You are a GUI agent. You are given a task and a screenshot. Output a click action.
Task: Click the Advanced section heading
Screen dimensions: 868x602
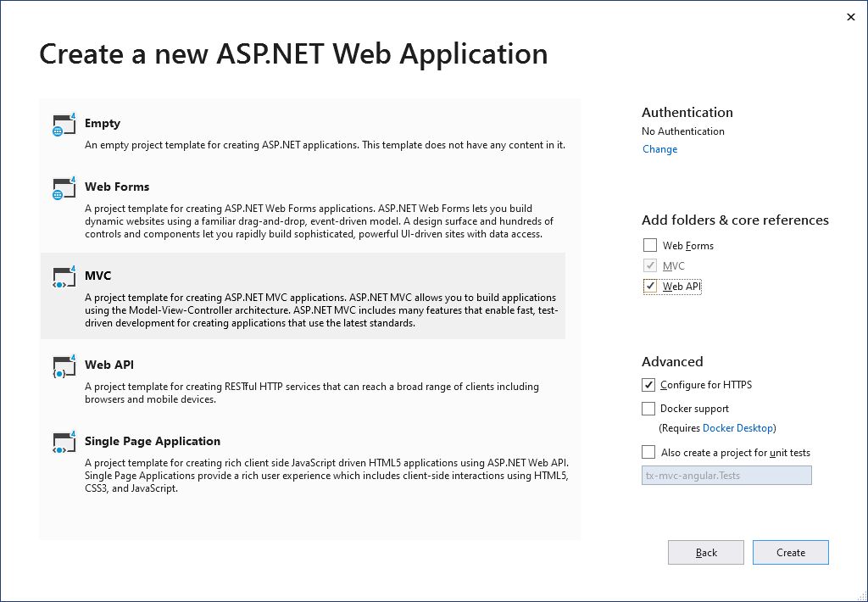672,362
